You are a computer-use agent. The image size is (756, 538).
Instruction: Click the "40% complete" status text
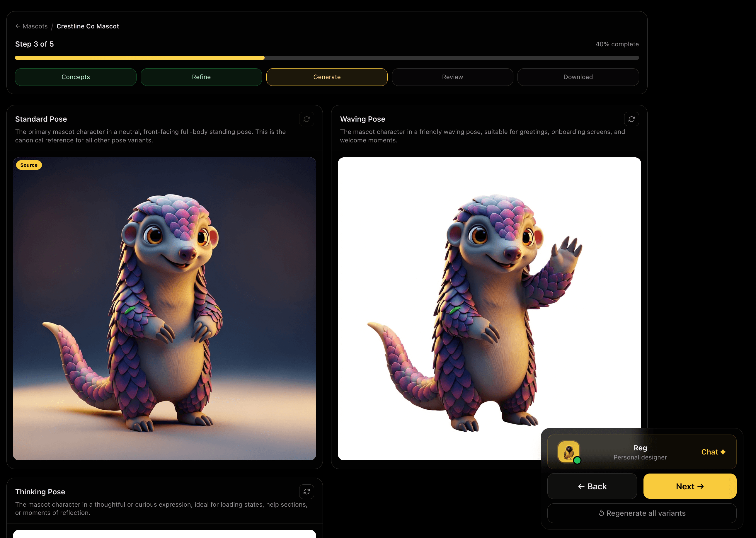click(x=617, y=44)
